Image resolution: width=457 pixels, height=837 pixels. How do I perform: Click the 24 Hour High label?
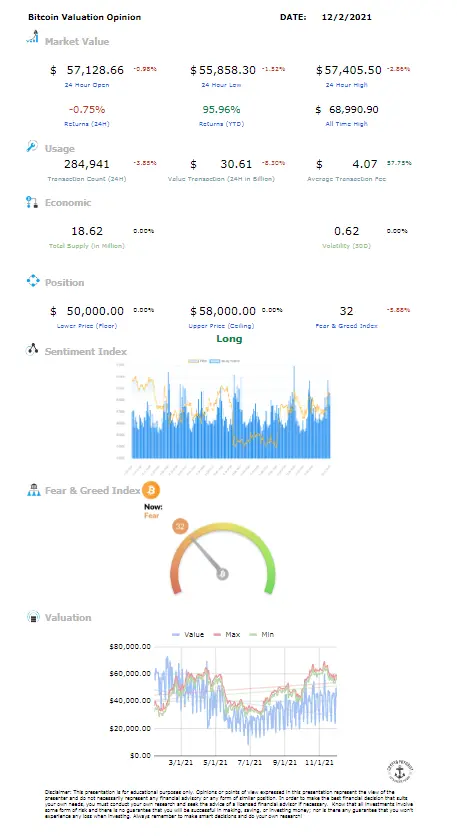(346, 85)
